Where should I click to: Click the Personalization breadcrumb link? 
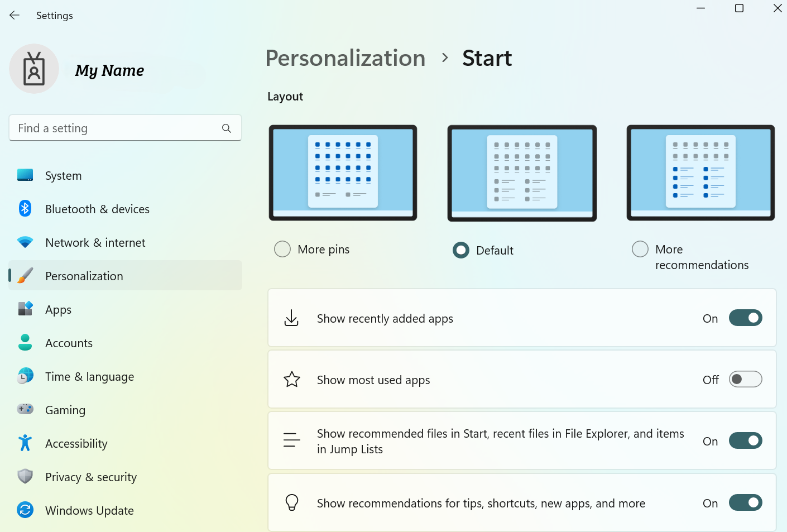(345, 58)
